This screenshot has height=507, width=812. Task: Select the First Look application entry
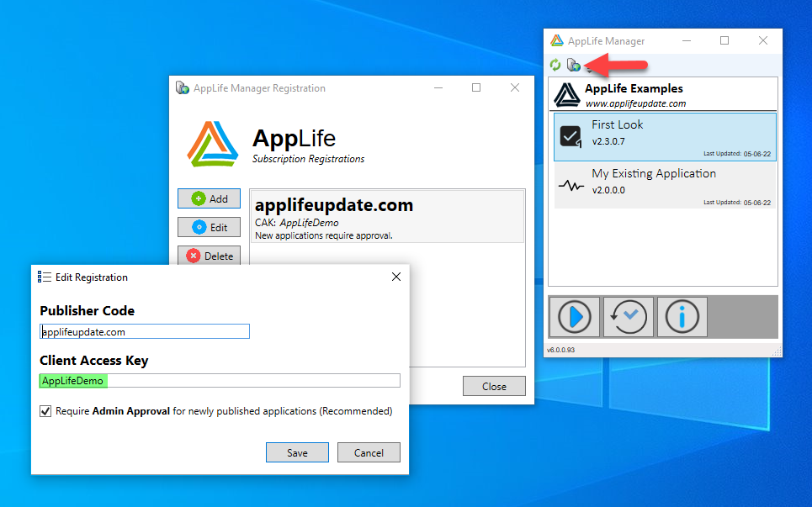point(665,137)
